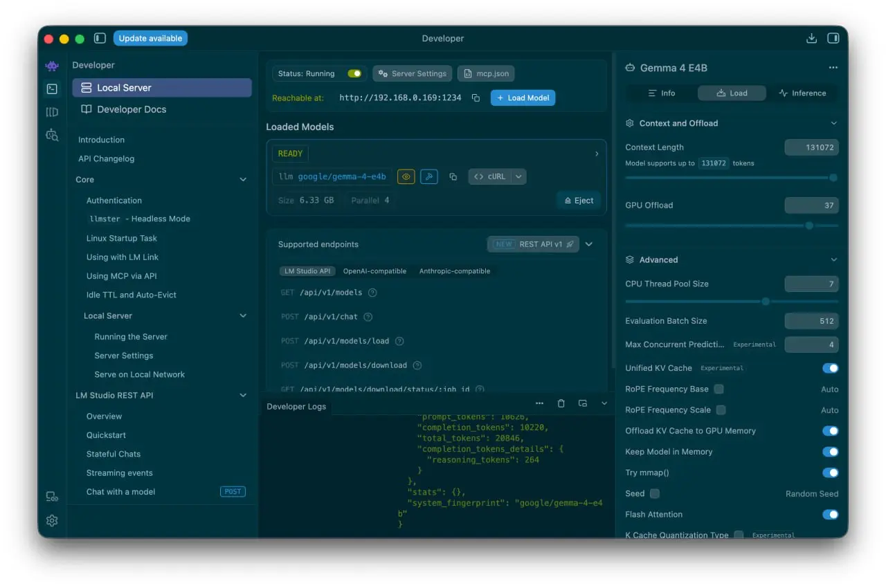Open the downloads icon in title bar
This screenshot has height=588, width=886.
pyautogui.click(x=812, y=39)
